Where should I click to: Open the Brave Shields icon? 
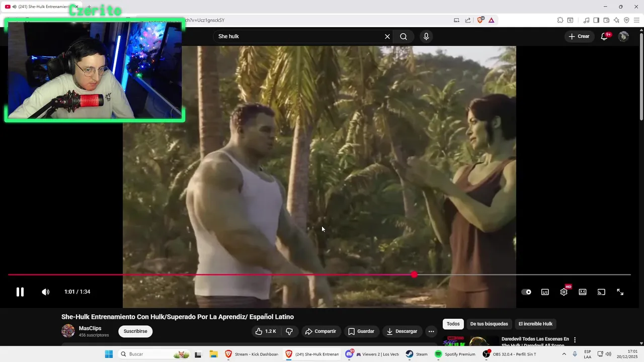coord(480,20)
